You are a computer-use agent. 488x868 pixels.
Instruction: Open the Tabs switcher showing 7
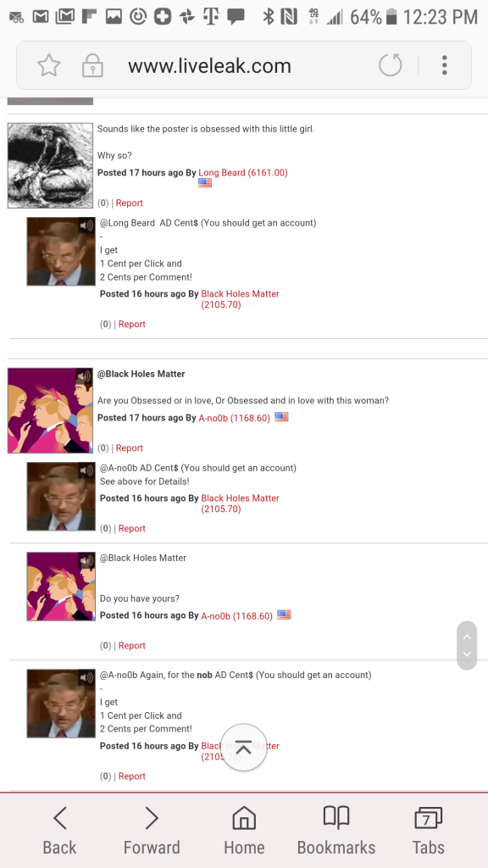pos(428,831)
